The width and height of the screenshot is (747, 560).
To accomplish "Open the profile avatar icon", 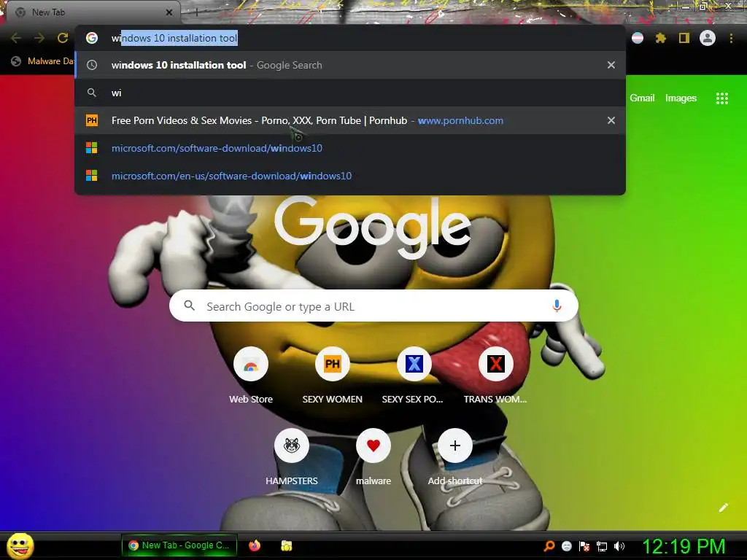I will click(x=708, y=38).
